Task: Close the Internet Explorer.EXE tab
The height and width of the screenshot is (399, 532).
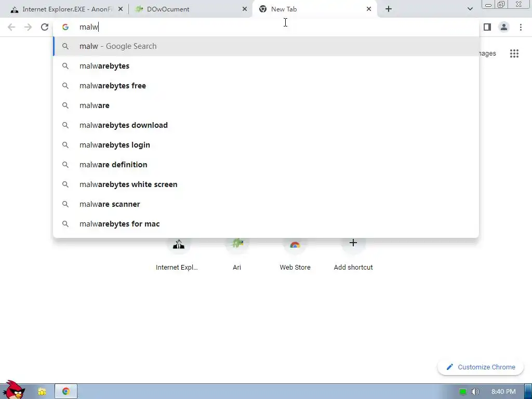Action: [x=120, y=9]
